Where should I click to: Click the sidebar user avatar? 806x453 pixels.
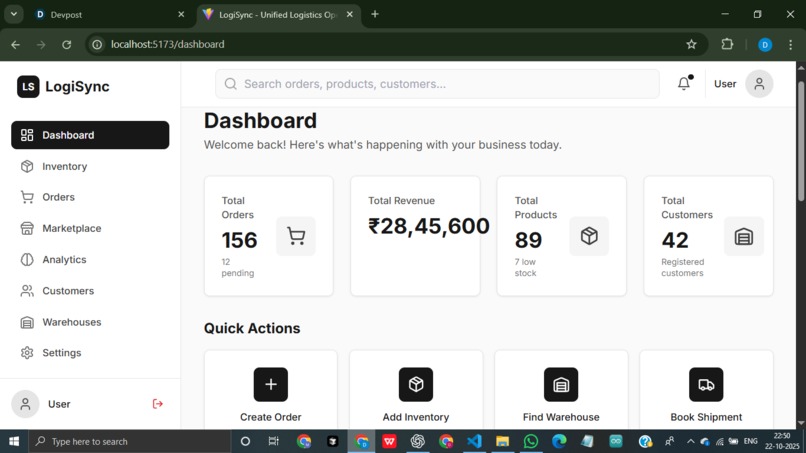tap(25, 404)
